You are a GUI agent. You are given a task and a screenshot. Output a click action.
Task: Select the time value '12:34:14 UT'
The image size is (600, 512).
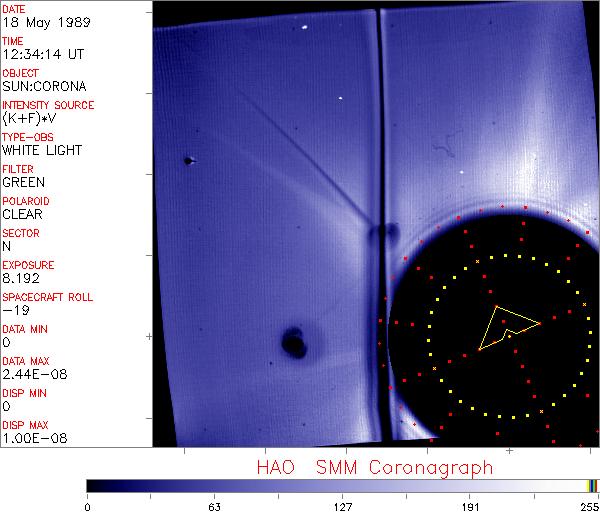pos(43,54)
